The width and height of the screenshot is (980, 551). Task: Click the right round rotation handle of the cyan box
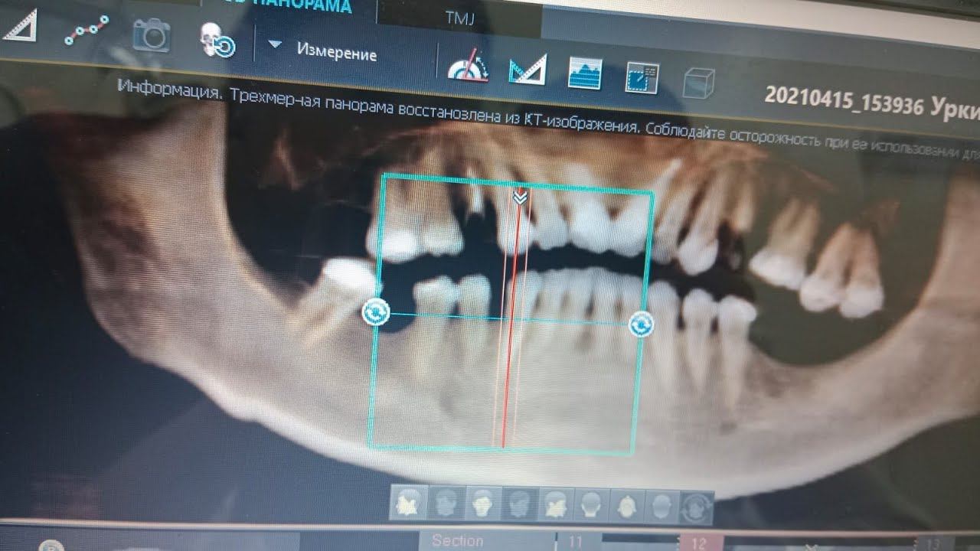pyautogui.click(x=641, y=324)
